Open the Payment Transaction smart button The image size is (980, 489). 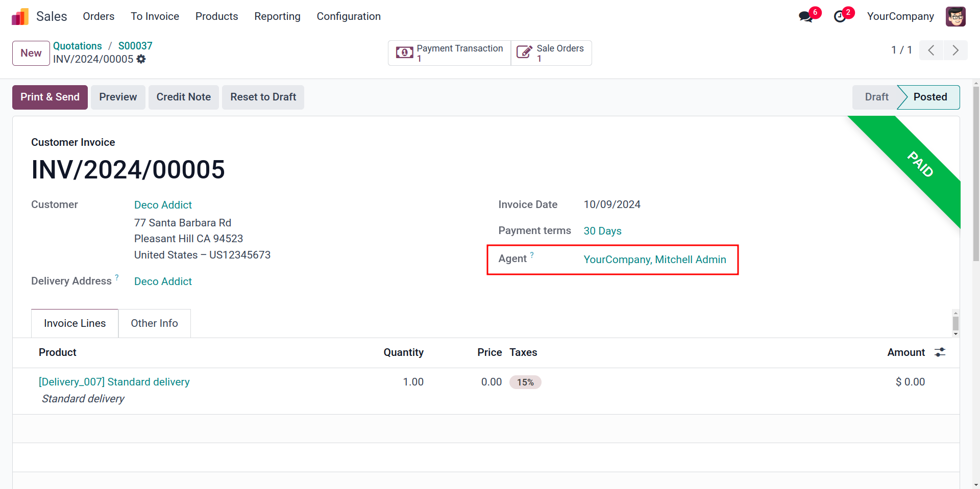(449, 53)
